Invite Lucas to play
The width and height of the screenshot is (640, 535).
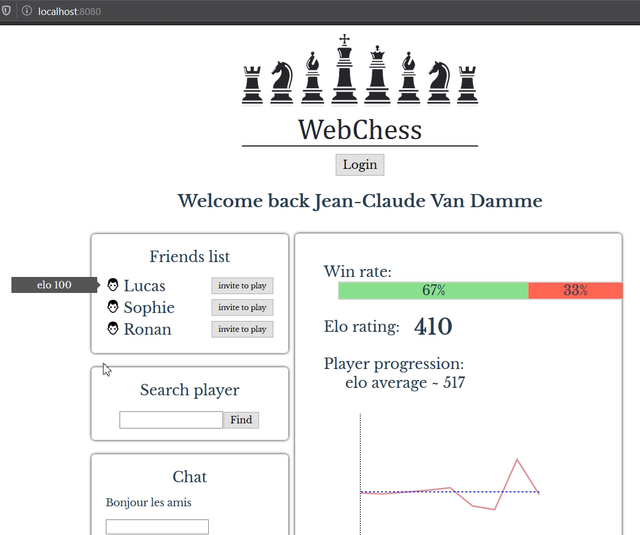click(242, 286)
